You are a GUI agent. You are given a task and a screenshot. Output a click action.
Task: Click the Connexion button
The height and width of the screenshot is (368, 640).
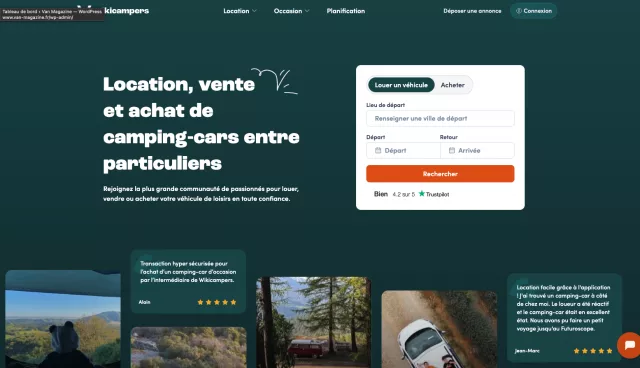[533, 11]
